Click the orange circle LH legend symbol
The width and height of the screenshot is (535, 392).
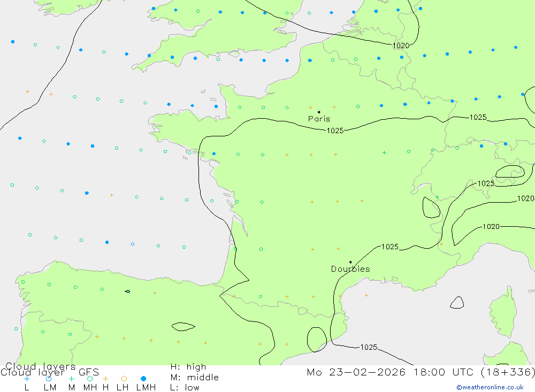tap(124, 379)
